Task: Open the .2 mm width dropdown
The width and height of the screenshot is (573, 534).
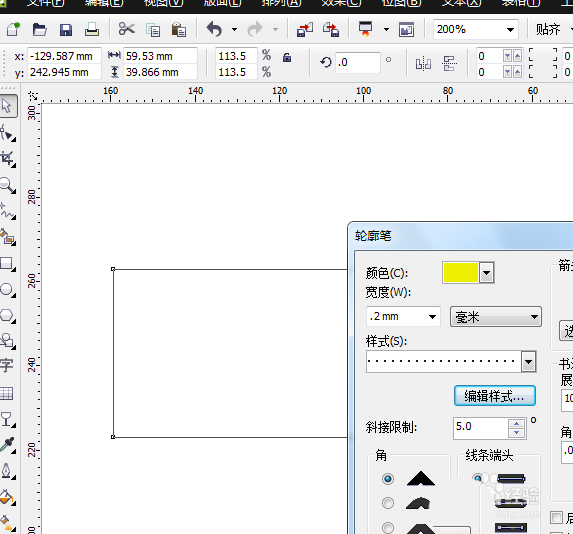Action: coord(432,317)
